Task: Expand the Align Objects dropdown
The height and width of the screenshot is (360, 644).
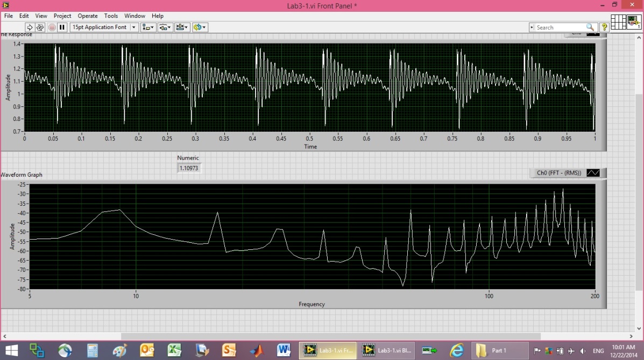Action: 148,27
